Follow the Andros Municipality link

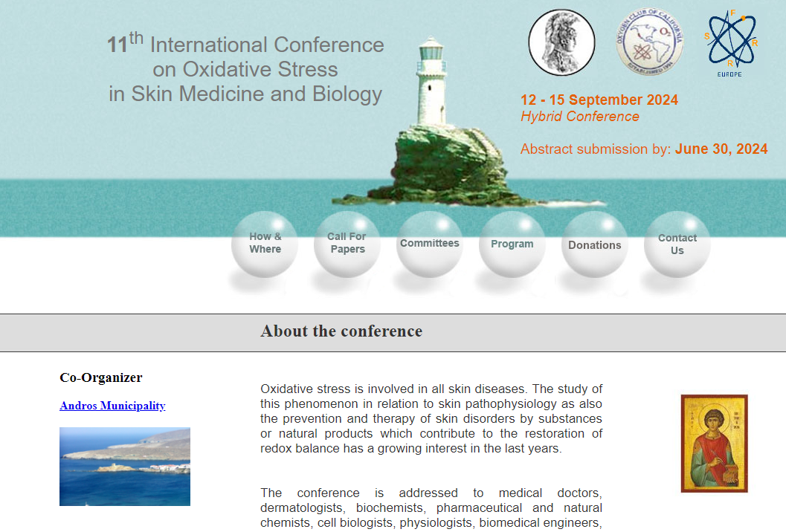[x=112, y=406]
